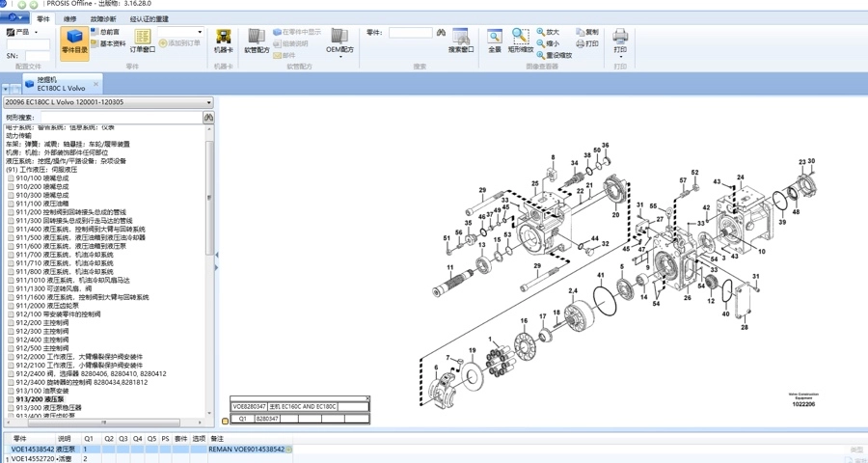Click the 产品 product icon
The height and width of the screenshot is (463, 868).
click(x=11, y=32)
